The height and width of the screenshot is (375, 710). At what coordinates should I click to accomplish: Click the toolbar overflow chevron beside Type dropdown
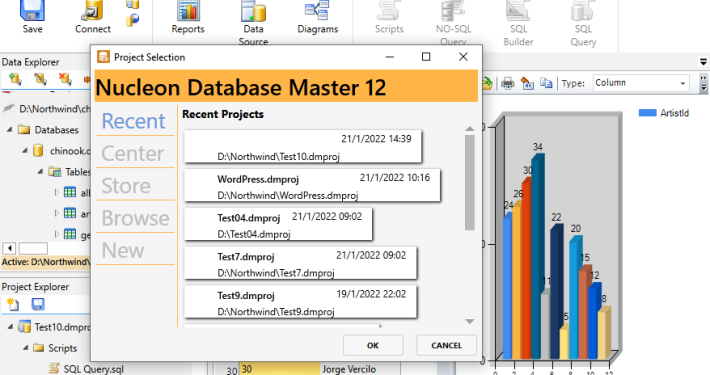click(x=703, y=83)
